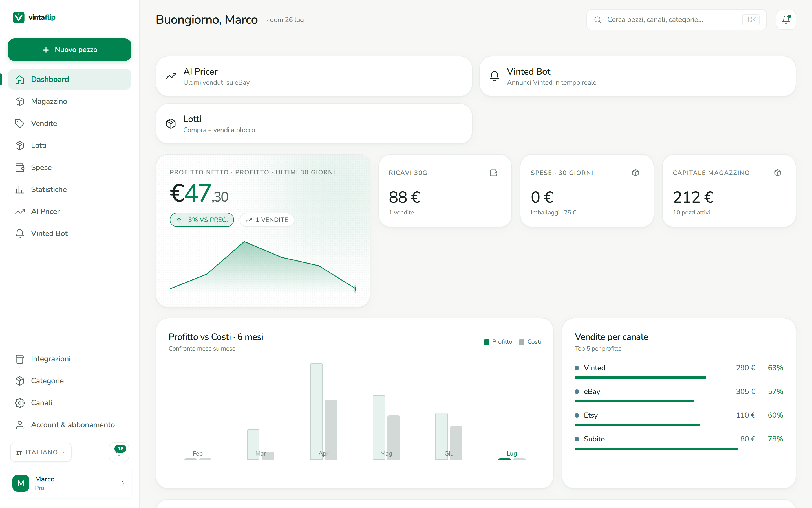Click the Nuovo pezzo button

point(69,49)
